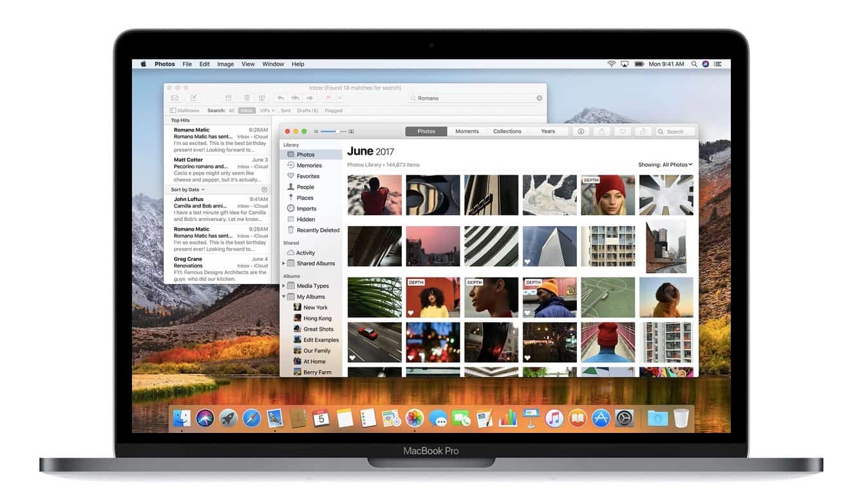Open Siri from the Dock
This screenshot has height=489, width=868.
(x=205, y=418)
